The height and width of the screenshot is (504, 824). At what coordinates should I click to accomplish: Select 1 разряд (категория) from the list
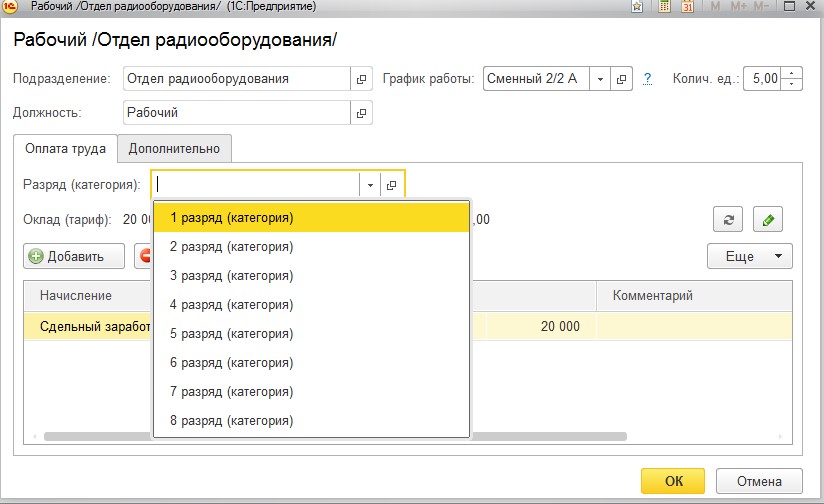[x=311, y=218]
